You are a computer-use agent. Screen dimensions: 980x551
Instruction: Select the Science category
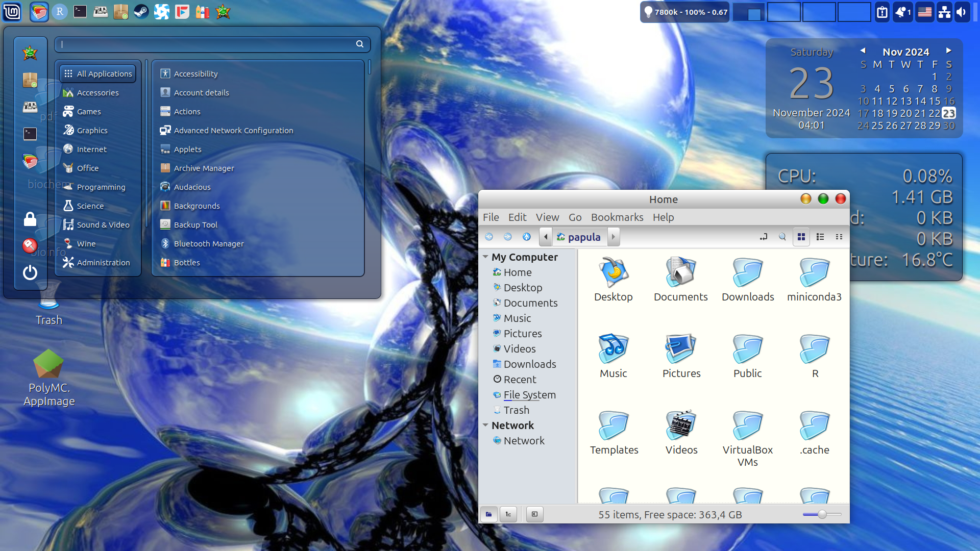(98, 206)
